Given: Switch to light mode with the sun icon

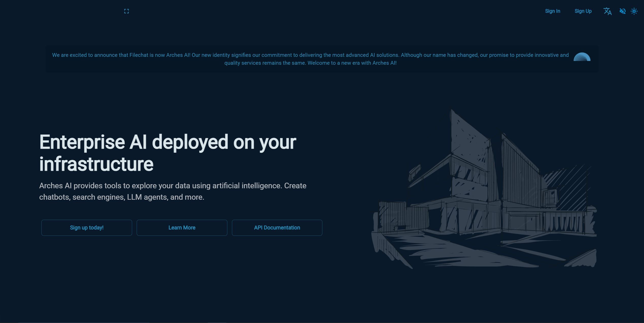Looking at the screenshot, I should (x=634, y=11).
